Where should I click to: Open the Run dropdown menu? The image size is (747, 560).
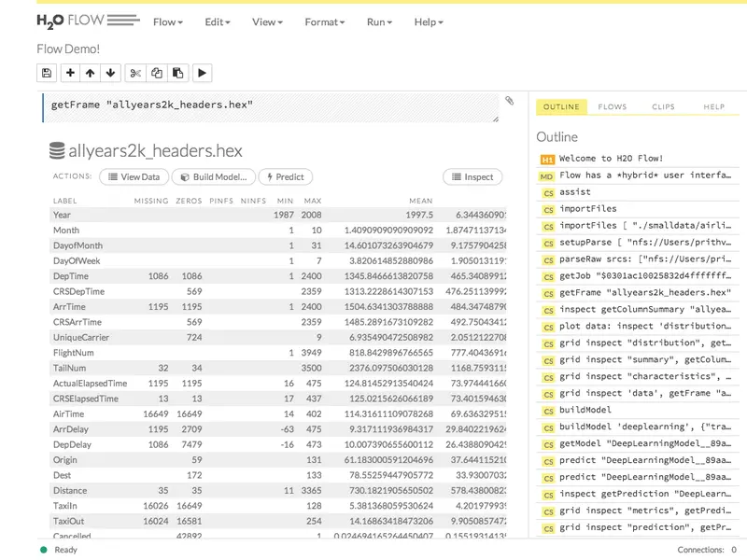coord(379,21)
